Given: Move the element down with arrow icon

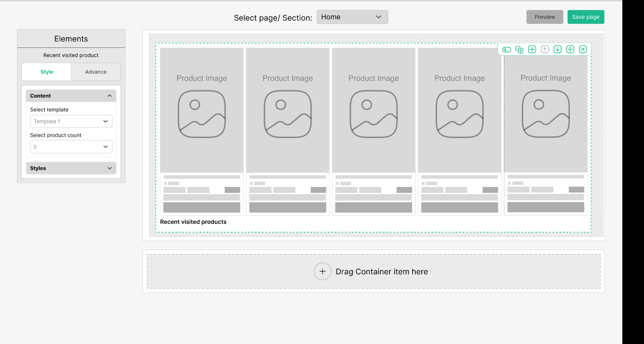Looking at the screenshot, I should (557, 49).
